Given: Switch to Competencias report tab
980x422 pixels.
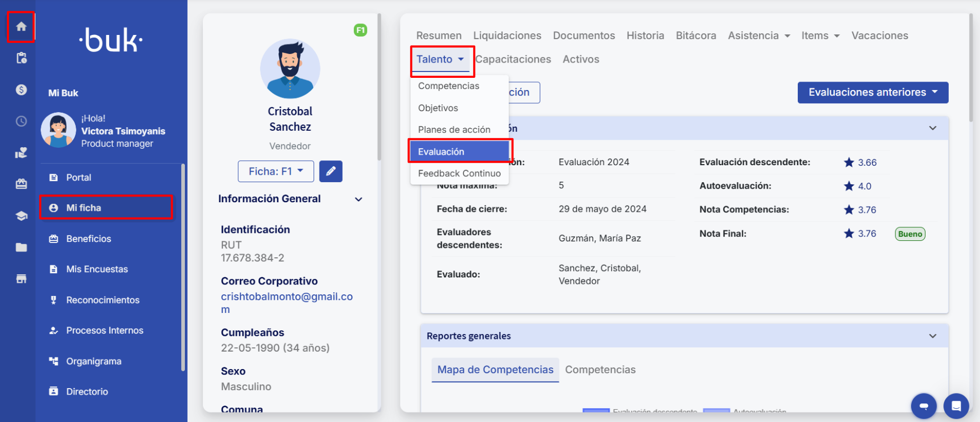Looking at the screenshot, I should tap(600, 370).
